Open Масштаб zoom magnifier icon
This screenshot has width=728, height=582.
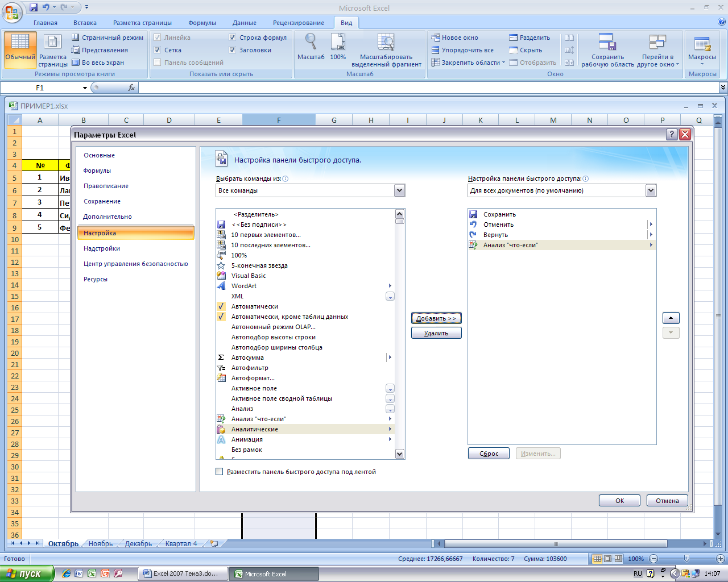coord(311,41)
